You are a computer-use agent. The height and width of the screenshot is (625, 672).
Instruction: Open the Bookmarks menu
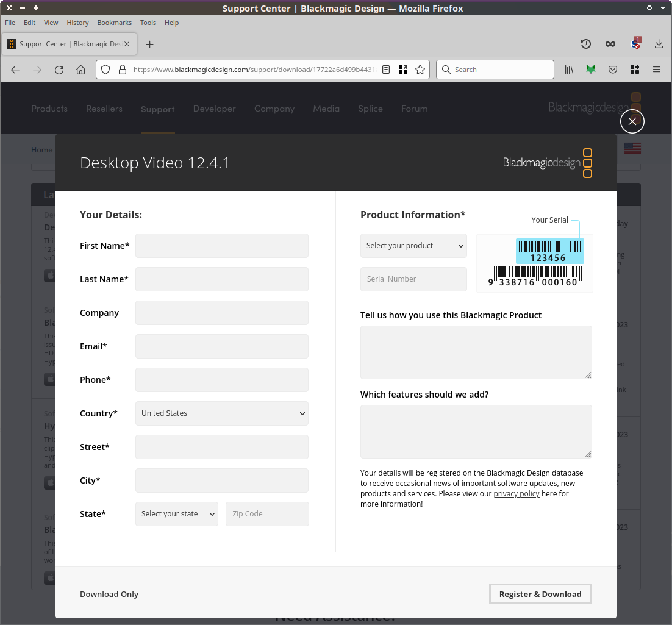[114, 23]
